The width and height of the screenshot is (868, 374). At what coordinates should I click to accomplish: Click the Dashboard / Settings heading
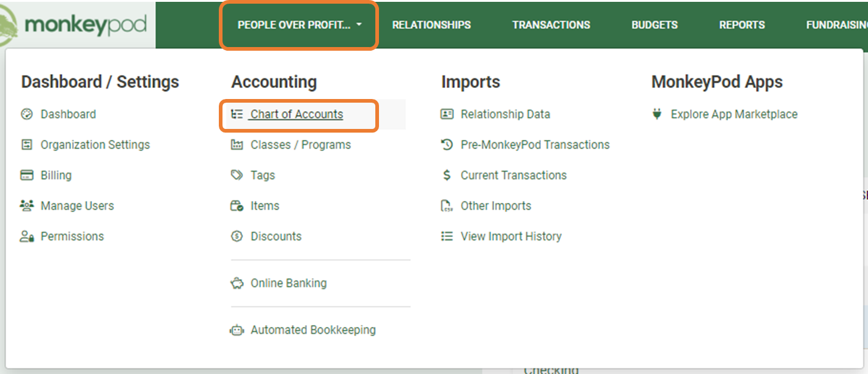pyautogui.click(x=100, y=82)
